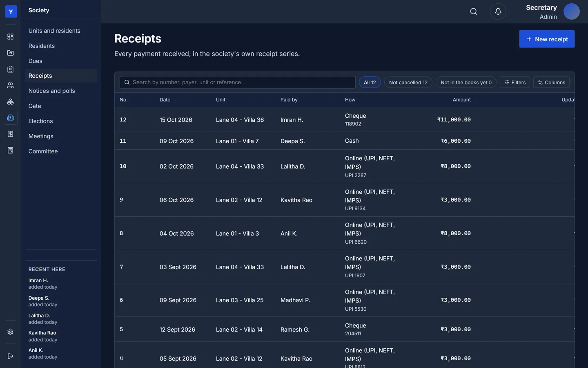The image size is (588, 368).
Task: Open the notifications bell
Action: tap(498, 11)
